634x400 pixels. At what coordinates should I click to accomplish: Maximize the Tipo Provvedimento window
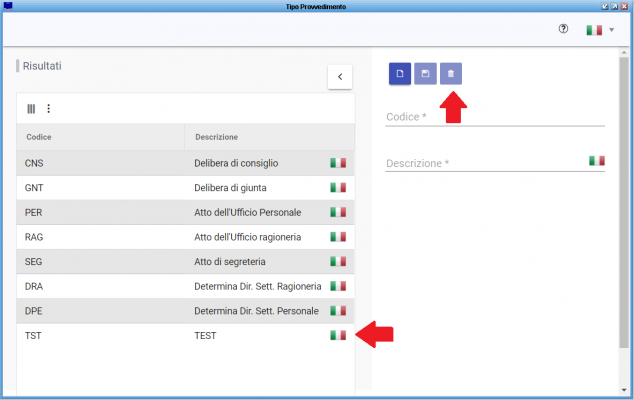tap(615, 6)
